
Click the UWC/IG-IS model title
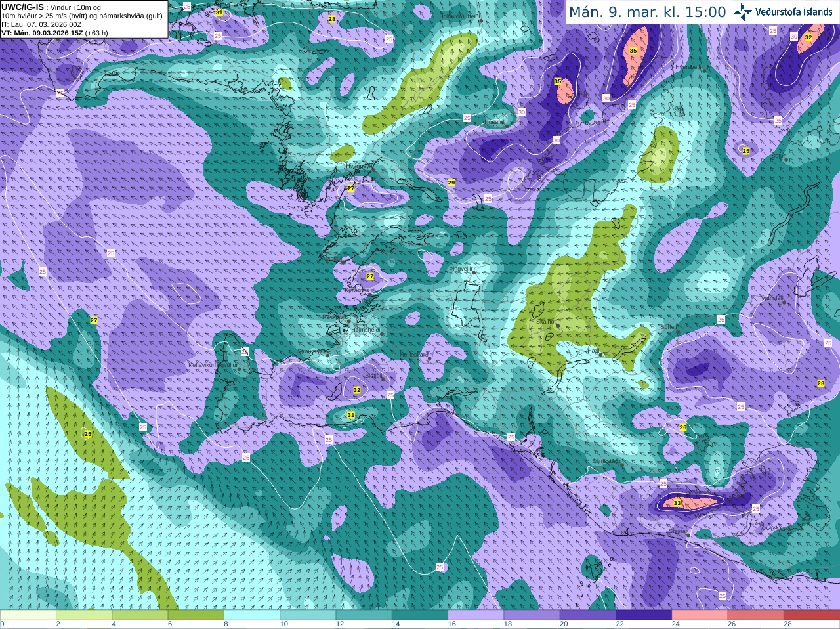(x=22, y=7)
